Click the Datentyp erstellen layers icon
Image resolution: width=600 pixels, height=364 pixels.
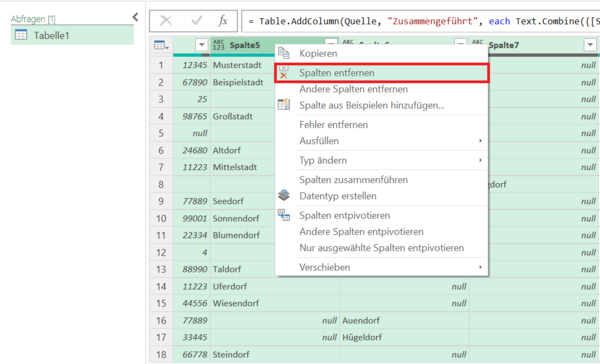284,195
